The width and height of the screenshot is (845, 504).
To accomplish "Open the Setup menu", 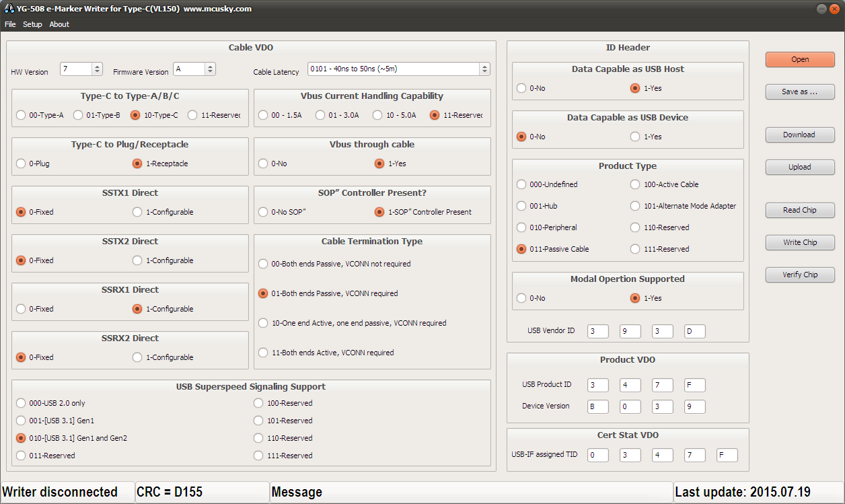I will (x=32, y=24).
